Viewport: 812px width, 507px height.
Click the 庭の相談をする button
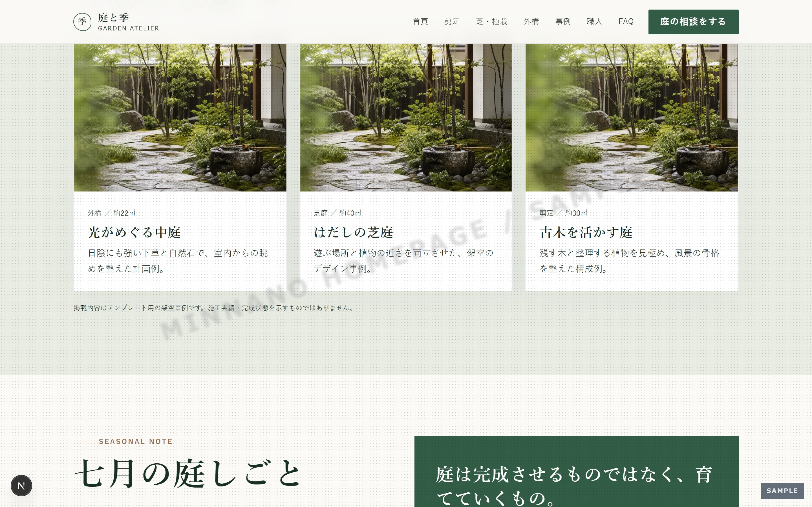coord(693,22)
